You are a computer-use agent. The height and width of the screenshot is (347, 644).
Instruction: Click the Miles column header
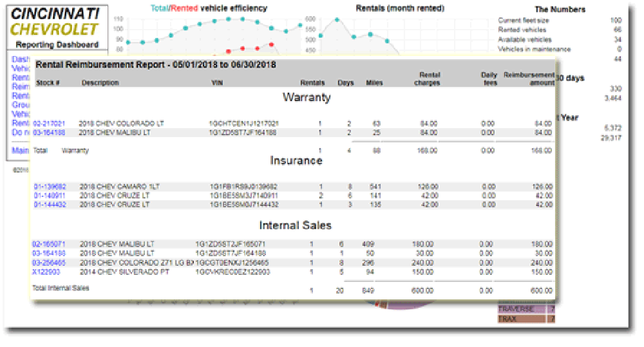click(375, 82)
